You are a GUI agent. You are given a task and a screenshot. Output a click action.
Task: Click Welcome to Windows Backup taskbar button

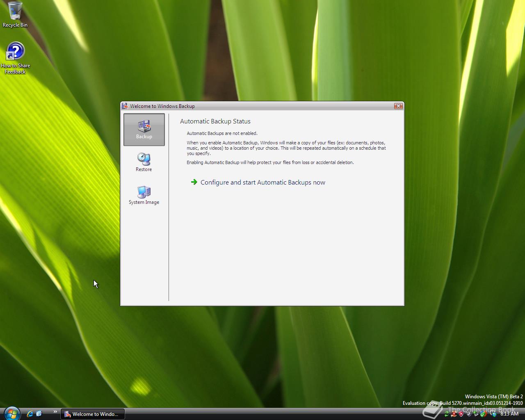(x=93, y=414)
